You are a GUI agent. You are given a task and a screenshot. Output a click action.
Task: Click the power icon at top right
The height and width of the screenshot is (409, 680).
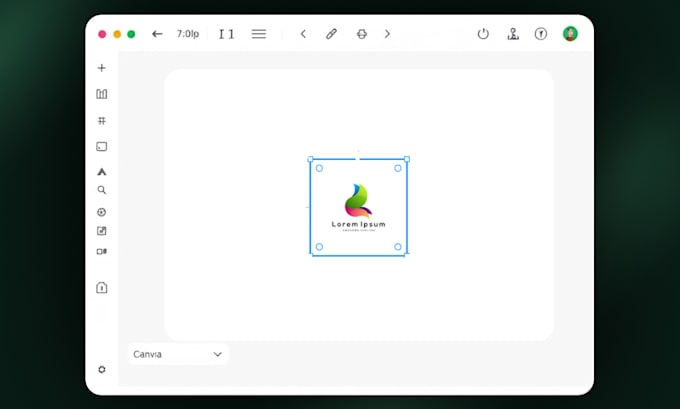(x=483, y=34)
